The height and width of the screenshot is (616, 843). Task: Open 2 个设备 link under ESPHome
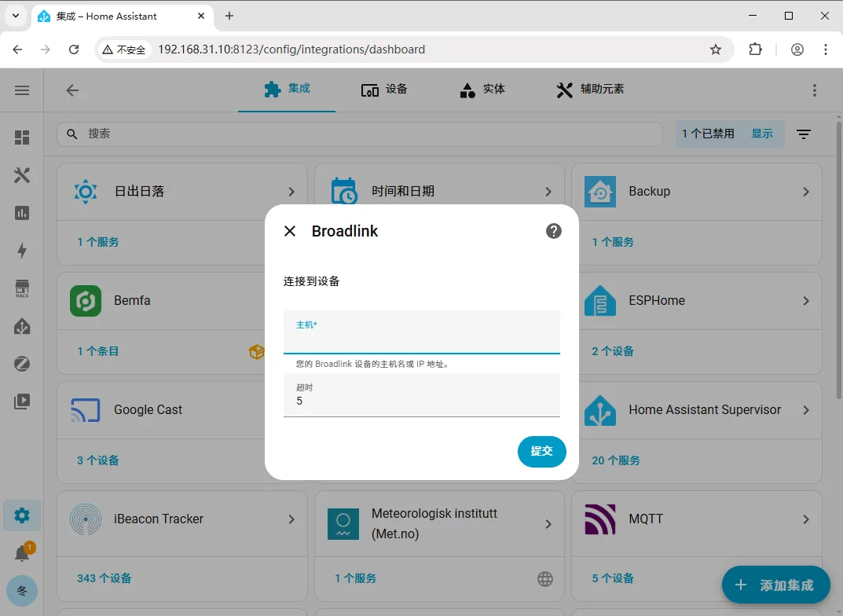point(613,351)
